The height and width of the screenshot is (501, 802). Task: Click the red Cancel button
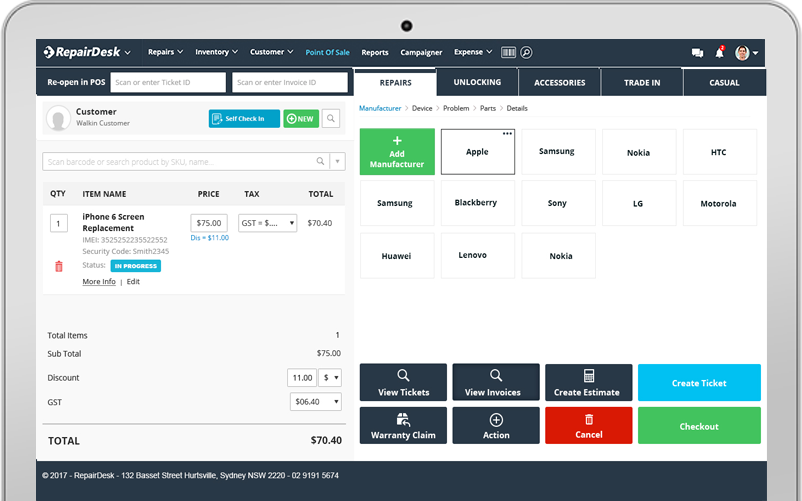(589, 425)
